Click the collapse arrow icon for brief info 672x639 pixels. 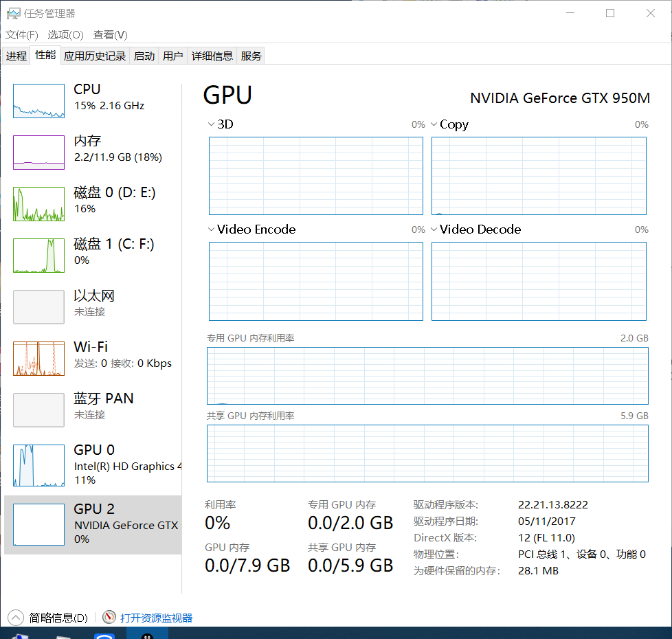[x=16, y=618]
